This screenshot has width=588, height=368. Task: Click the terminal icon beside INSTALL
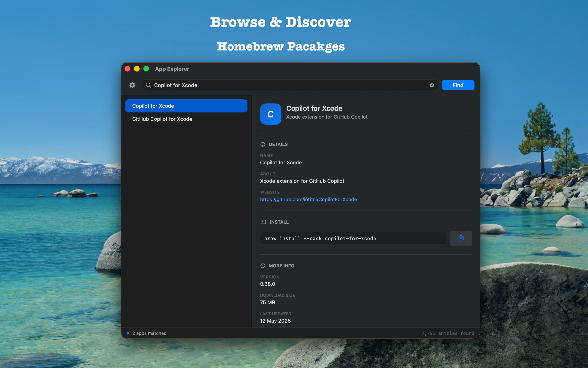pos(263,222)
